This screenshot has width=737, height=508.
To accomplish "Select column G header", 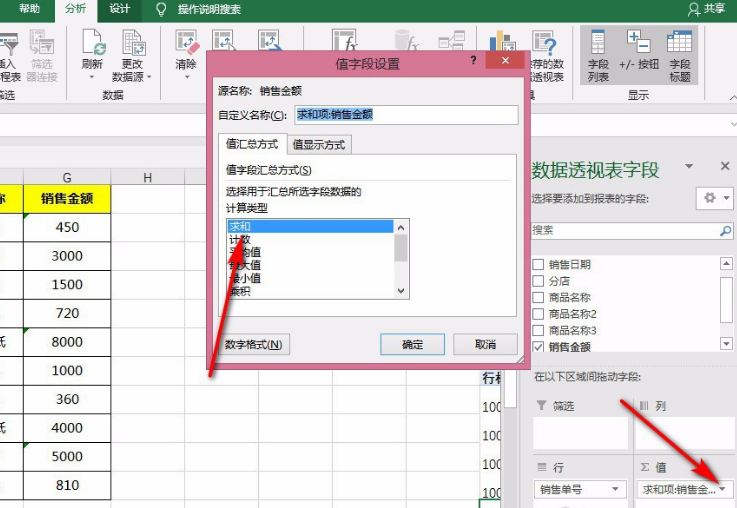I will click(x=67, y=177).
